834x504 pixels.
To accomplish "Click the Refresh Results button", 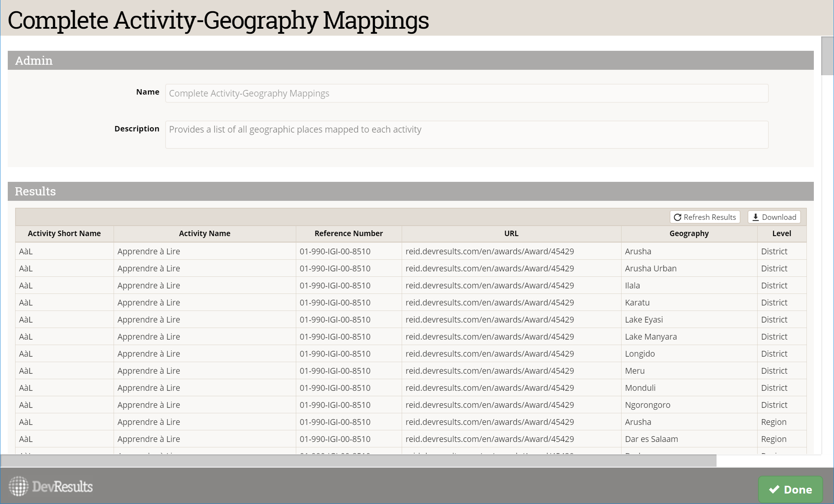I will coord(705,217).
